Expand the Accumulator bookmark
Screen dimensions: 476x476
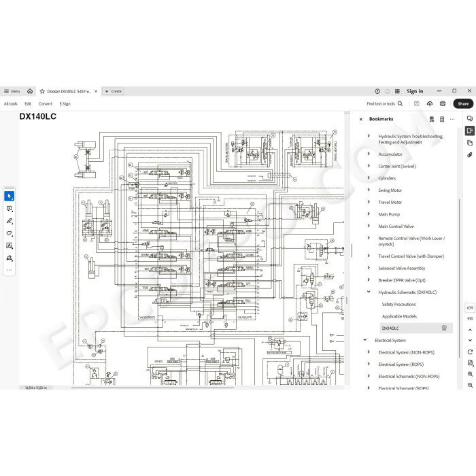(x=369, y=154)
